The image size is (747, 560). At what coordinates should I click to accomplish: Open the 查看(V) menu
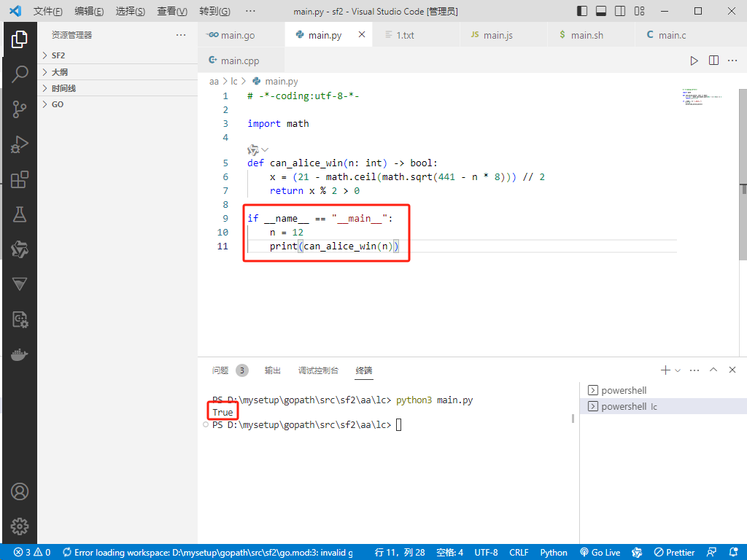pos(172,11)
